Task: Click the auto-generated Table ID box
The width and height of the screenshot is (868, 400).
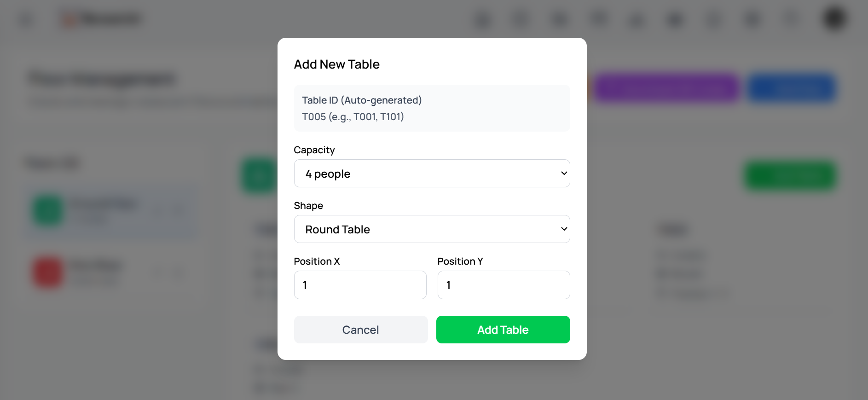Action: tap(432, 108)
